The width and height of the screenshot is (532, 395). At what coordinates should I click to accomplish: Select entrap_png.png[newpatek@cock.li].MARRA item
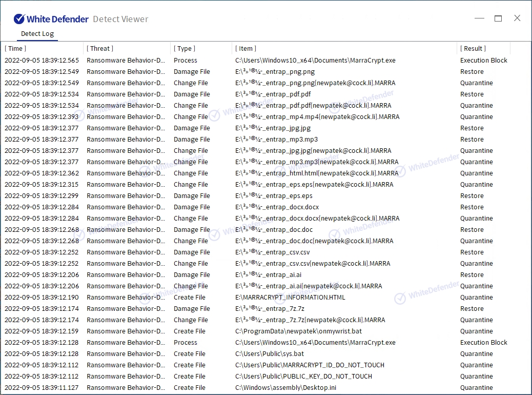pyautogui.click(x=315, y=83)
